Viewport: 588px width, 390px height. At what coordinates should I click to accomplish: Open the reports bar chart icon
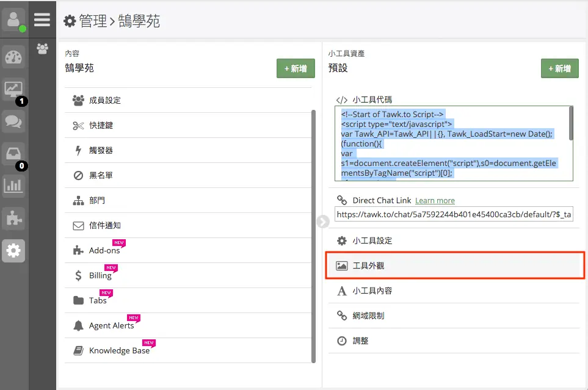pyautogui.click(x=13, y=186)
